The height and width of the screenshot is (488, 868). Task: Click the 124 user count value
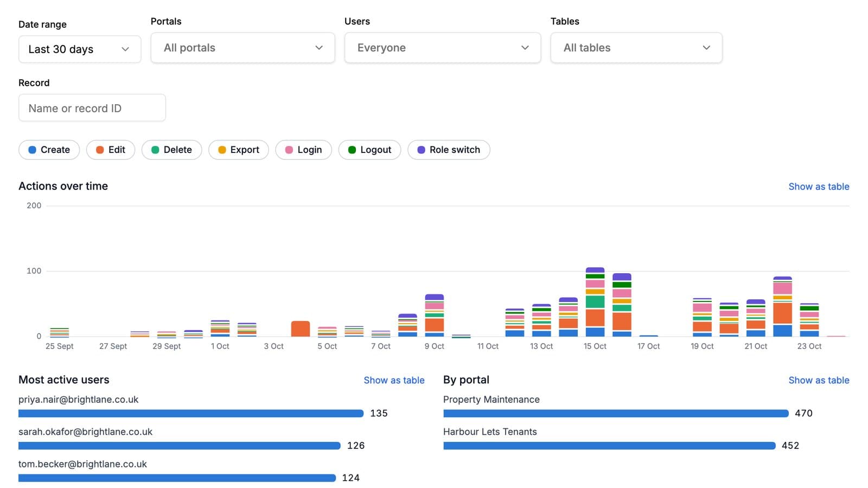351,478
